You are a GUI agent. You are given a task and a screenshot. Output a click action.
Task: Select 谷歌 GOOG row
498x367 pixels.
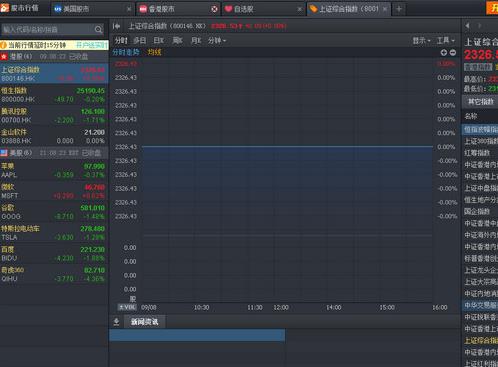pos(54,212)
